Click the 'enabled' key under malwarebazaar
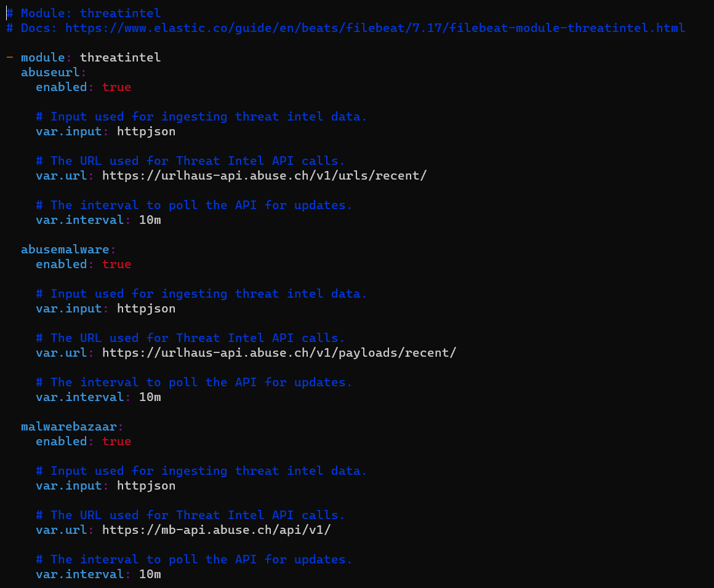Image resolution: width=714 pixels, height=588 pixels. [62, 442]
